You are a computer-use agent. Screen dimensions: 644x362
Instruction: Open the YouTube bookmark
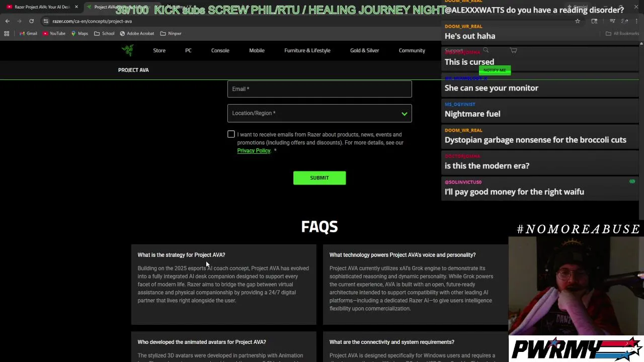pos(54,34)
